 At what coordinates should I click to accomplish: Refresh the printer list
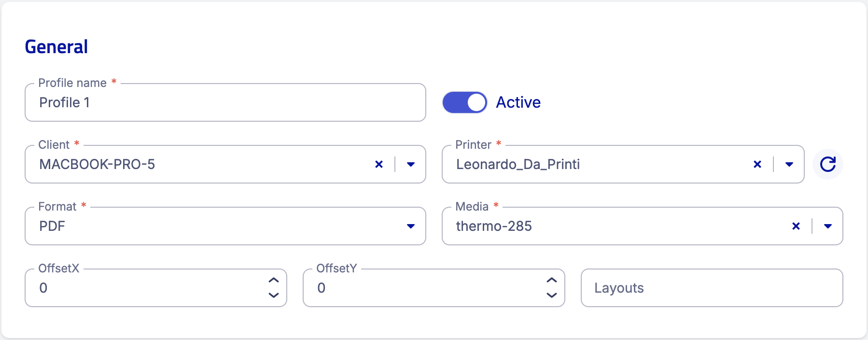(x=827, y=164)
